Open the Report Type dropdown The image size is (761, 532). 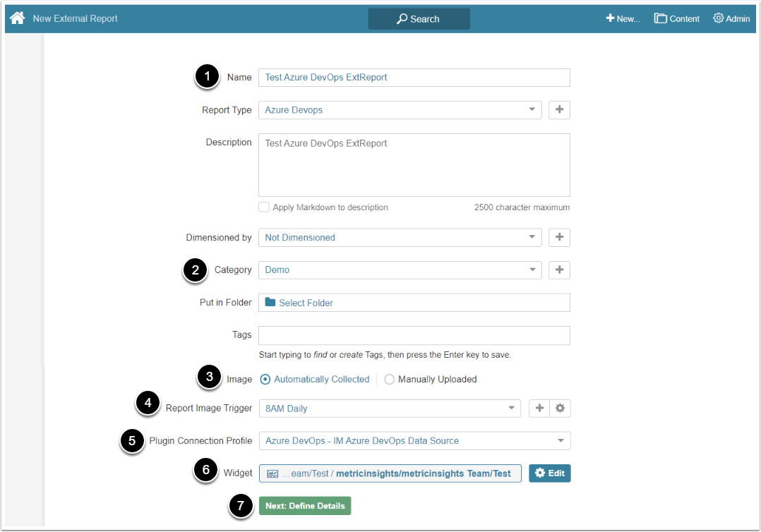[x=400, y=110]
